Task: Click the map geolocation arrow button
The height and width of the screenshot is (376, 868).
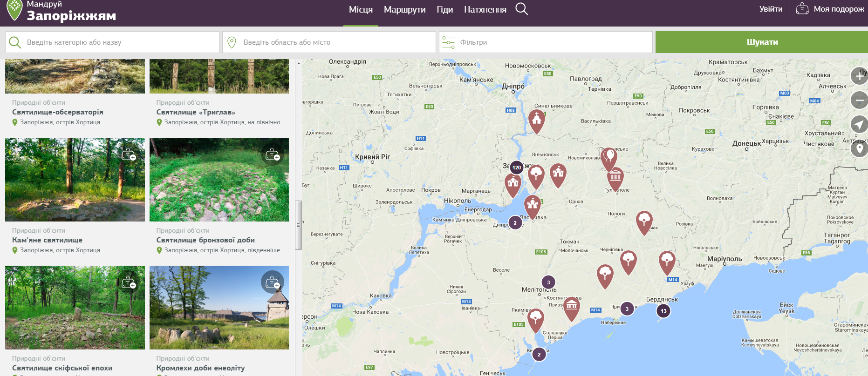Action: click(x=860, y=124)
